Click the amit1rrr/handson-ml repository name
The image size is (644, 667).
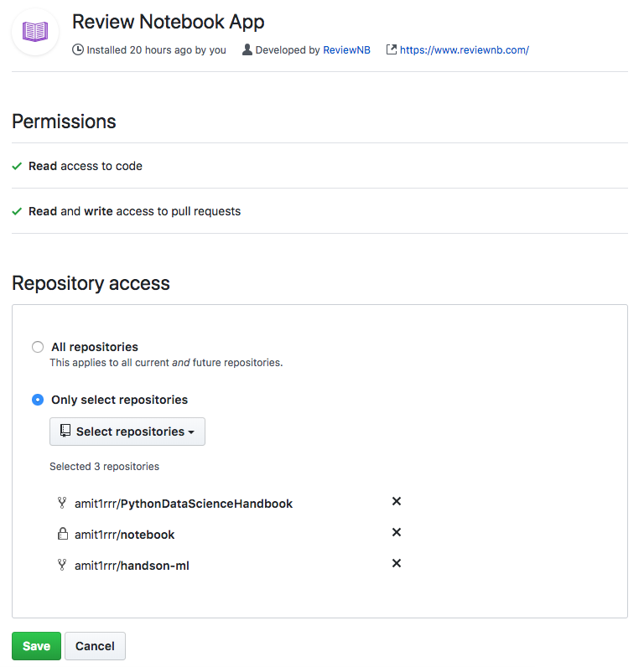click(132, 566)
